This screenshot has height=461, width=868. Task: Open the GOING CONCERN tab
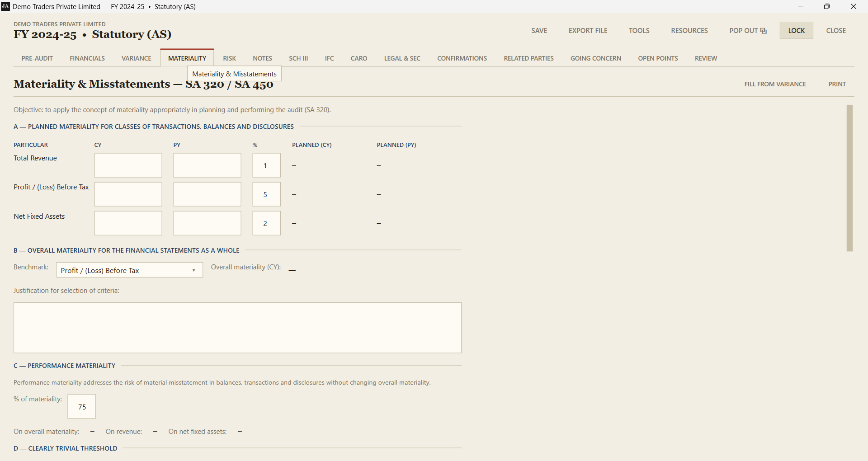(x=596, y=58)
